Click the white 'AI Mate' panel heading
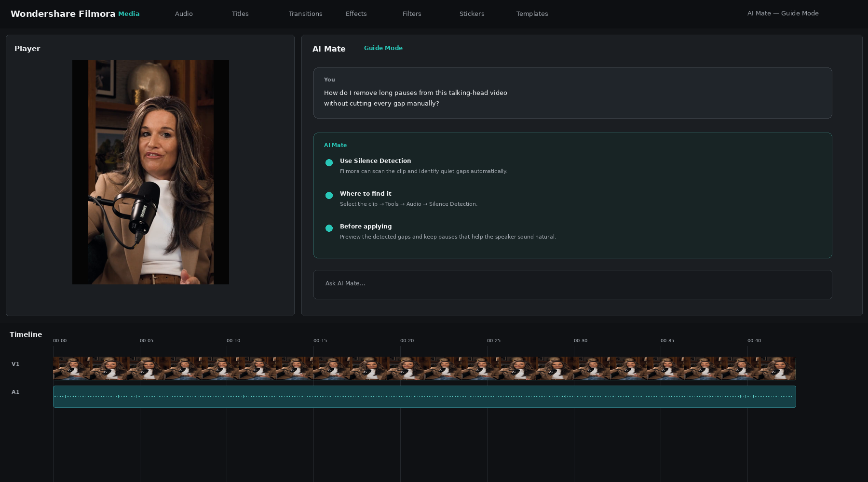The height and width of the screenshot is (482, 868). click(x=329, y=49)
